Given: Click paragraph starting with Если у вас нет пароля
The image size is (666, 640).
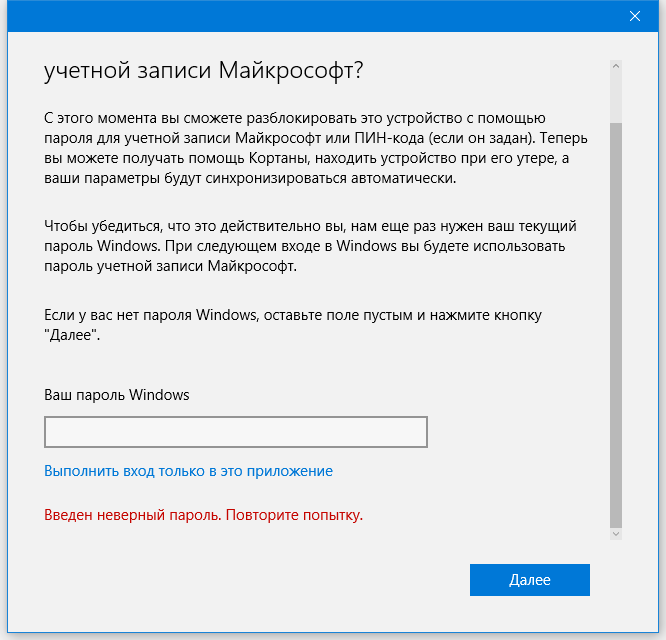Looking at the screenshot, I should (x=293, y=325).
